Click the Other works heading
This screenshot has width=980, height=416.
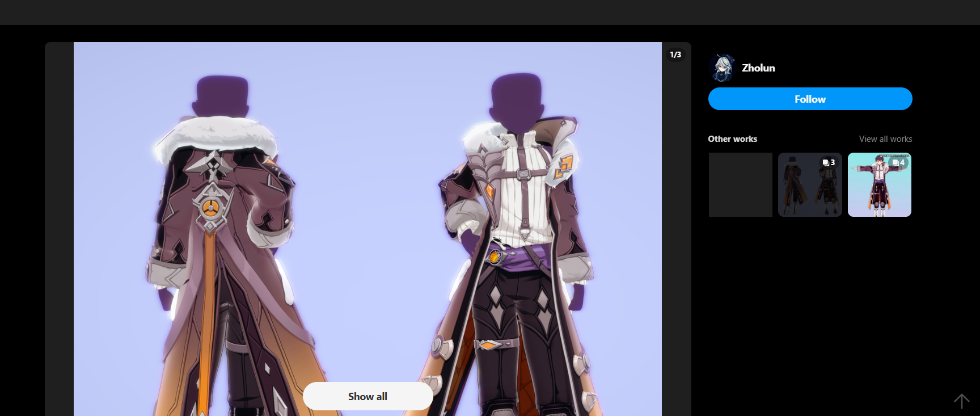click(732, 139)
